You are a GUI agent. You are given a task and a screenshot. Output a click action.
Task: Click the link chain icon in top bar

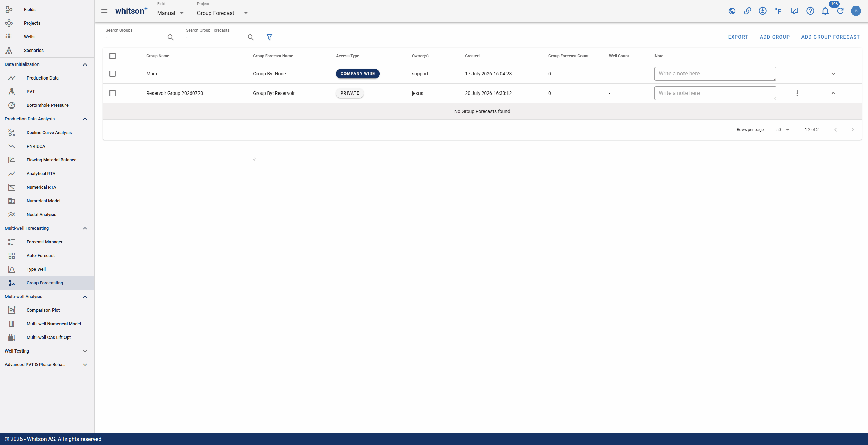[x=747, y=11]
